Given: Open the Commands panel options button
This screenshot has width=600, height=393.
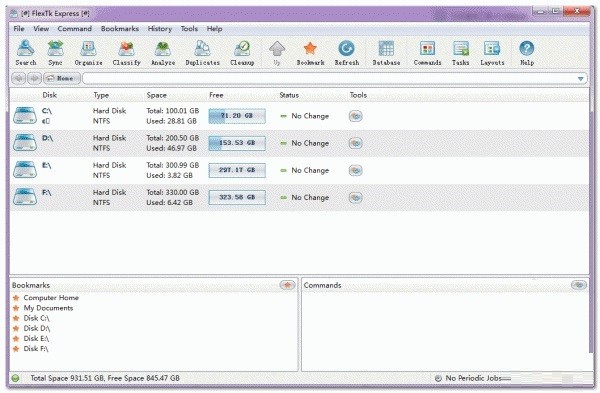Looking at the screenshot, I should tap(579, 285).
